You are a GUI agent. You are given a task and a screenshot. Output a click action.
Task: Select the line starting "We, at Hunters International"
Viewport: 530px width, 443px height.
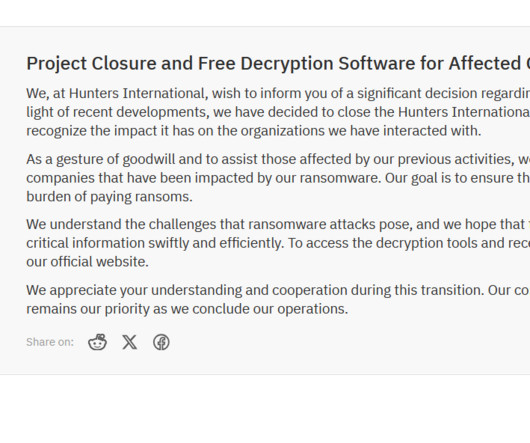278,94
